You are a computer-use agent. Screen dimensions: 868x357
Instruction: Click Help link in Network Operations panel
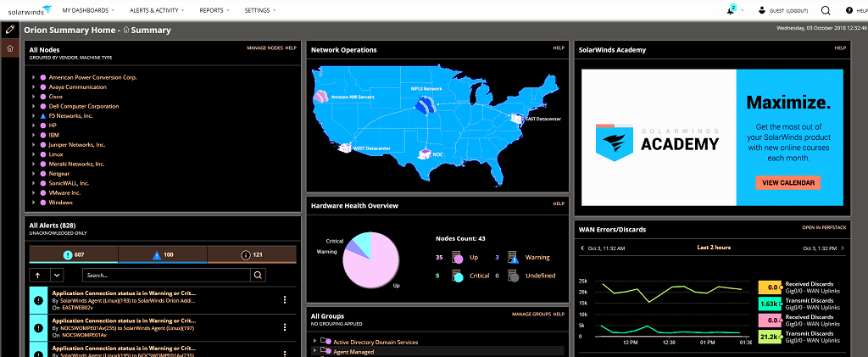[x=559, y=48]
